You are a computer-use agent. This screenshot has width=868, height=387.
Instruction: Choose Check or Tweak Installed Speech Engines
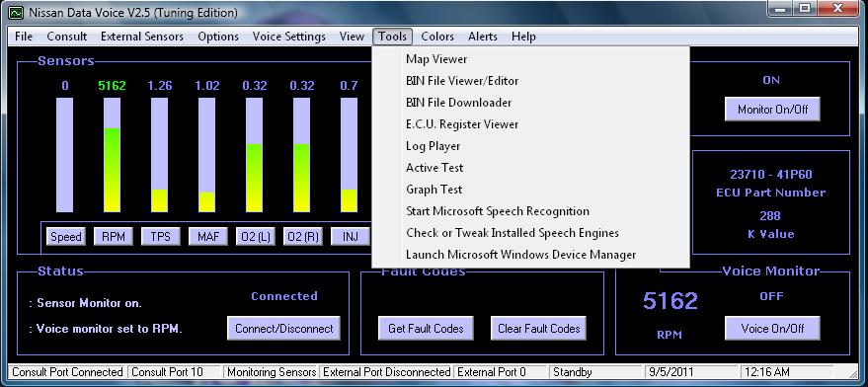tap(530, 233)
